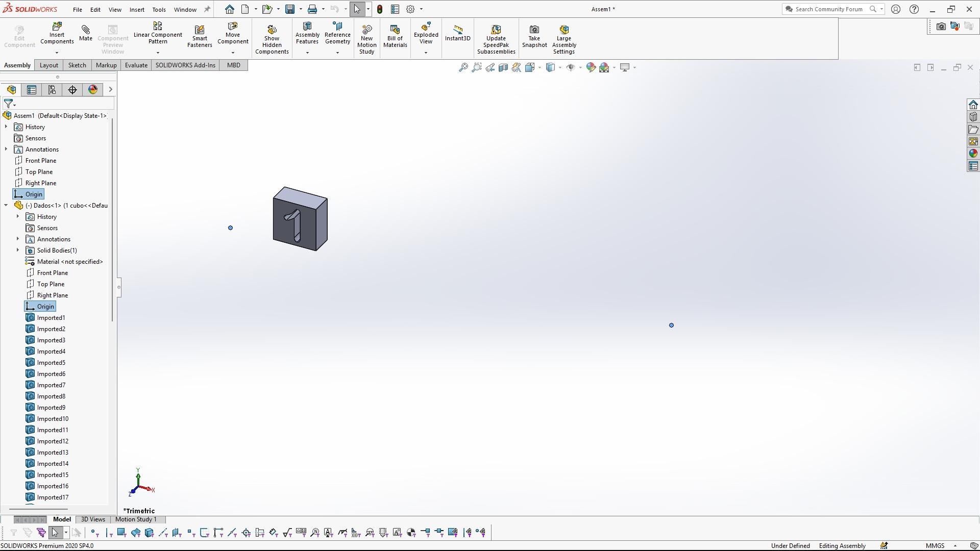Click the Insert Components tool

[x=57, y=34]
